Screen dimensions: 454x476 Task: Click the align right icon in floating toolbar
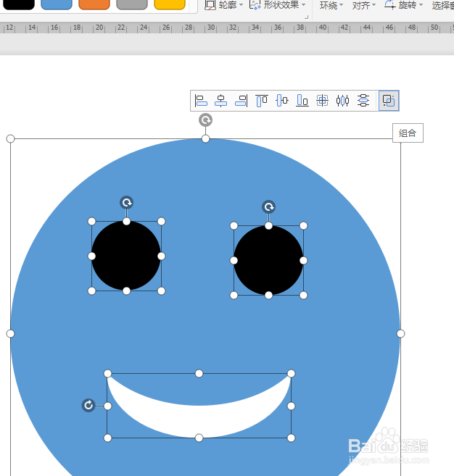(x=242, y=101)
